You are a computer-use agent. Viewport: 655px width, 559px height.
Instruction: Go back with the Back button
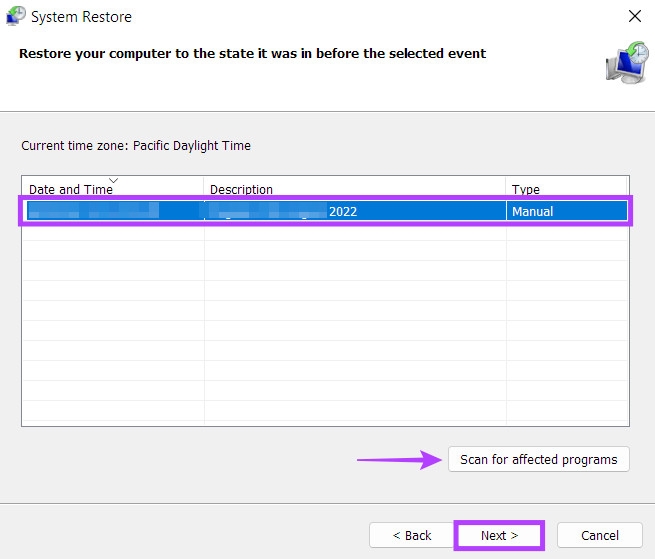coord(412,535)
